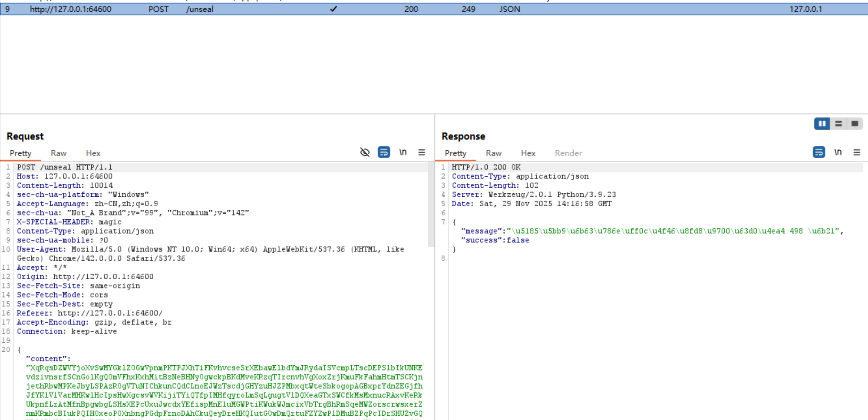Toggle the crossed-out eye icon in Request
The height and width of the screenshot is (420, 868).
point(365,152)
